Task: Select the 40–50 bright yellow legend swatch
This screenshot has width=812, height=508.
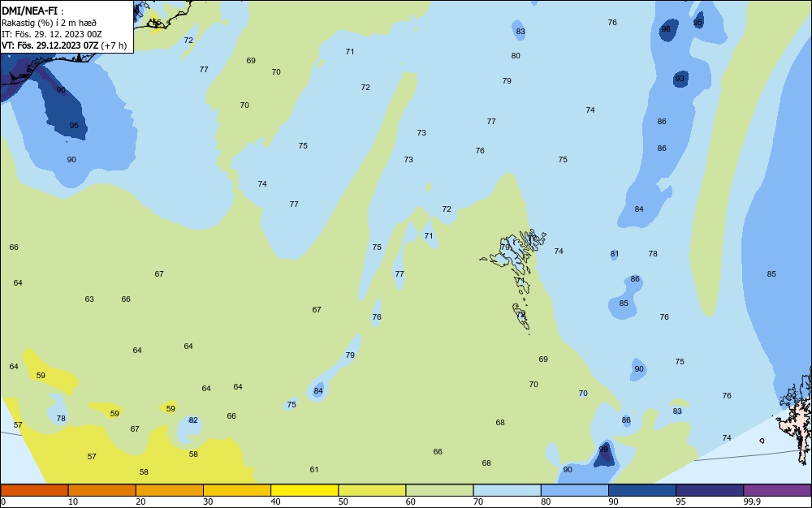Action: tap(304, 490)
